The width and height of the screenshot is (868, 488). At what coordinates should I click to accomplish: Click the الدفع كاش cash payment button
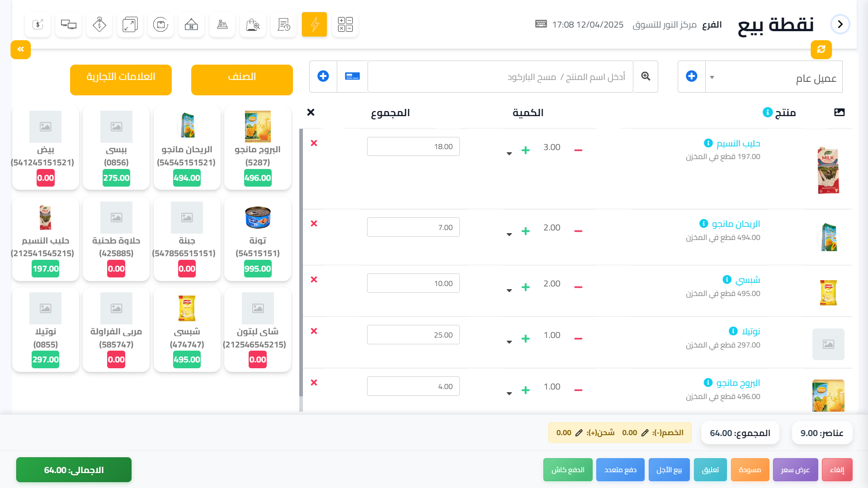pos(568,470)
